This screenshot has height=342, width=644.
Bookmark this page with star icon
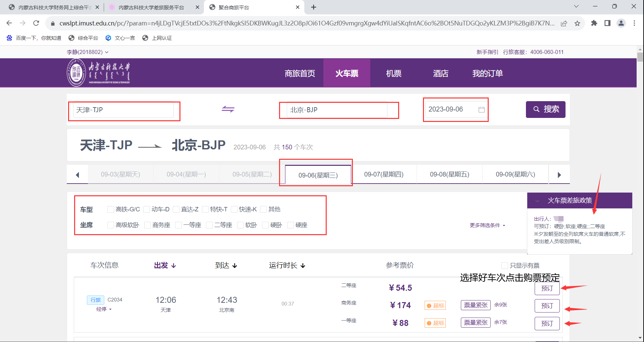577,23
